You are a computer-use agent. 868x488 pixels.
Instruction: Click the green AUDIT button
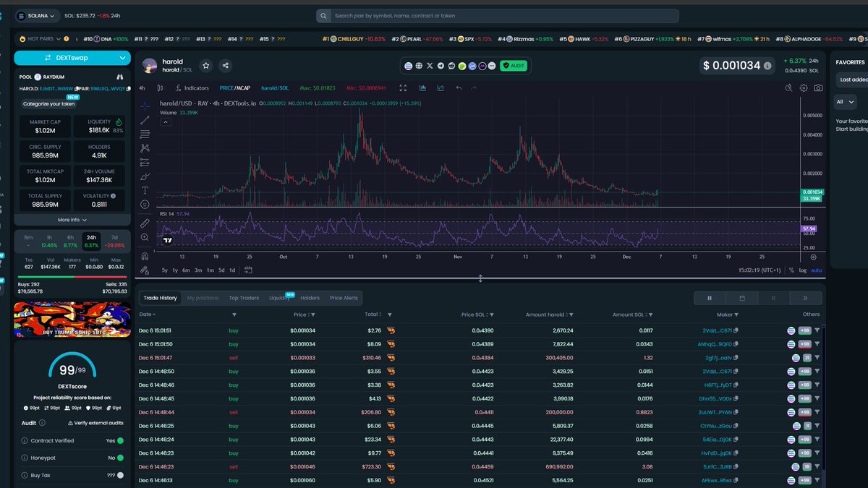(514, 66)
